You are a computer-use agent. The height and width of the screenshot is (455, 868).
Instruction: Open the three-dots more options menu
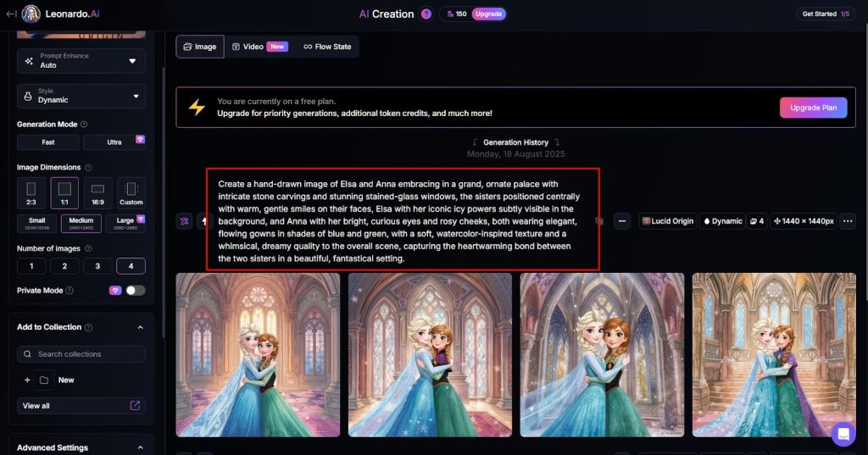[x=848, y=221]
